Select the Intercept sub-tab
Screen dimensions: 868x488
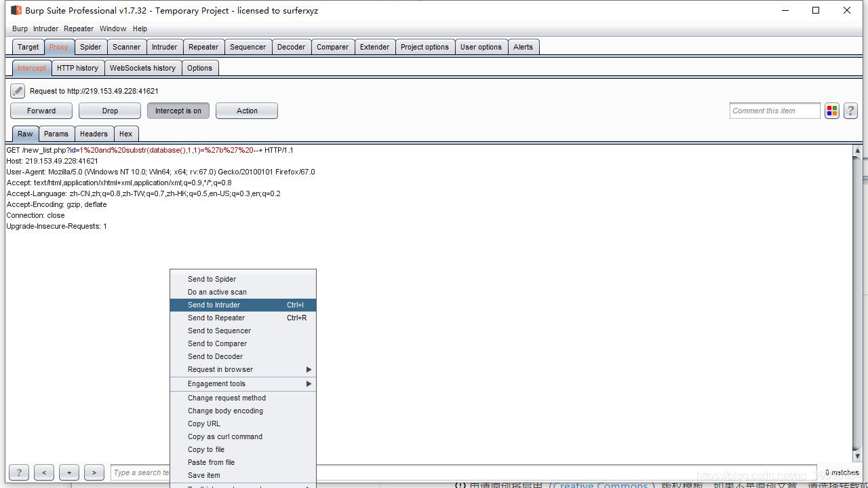coord(32,68)
